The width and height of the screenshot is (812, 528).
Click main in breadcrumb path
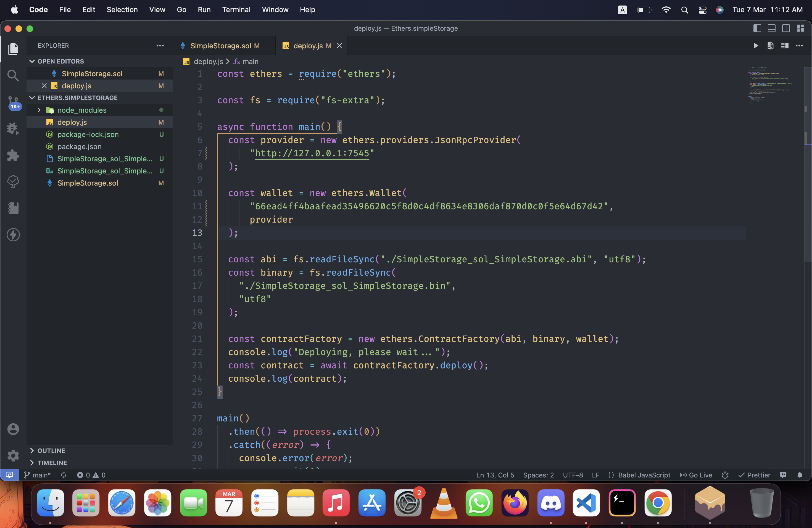click(x=251, y=61)
